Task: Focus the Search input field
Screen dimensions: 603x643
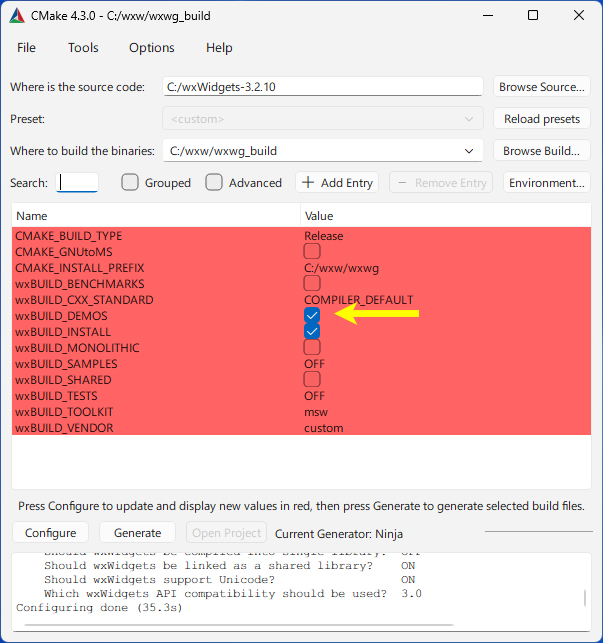Action: pyautogui.click(x=77, y=182)
